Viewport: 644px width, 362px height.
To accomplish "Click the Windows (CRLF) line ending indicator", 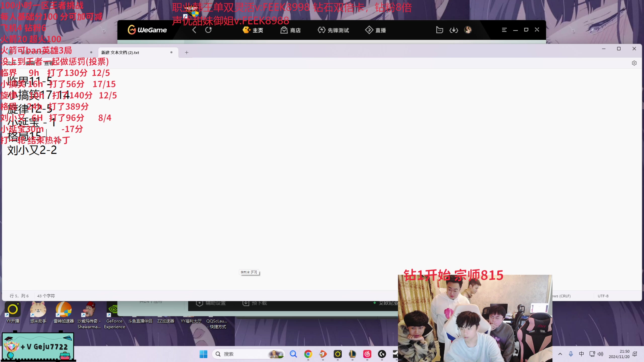I will 561,296.
